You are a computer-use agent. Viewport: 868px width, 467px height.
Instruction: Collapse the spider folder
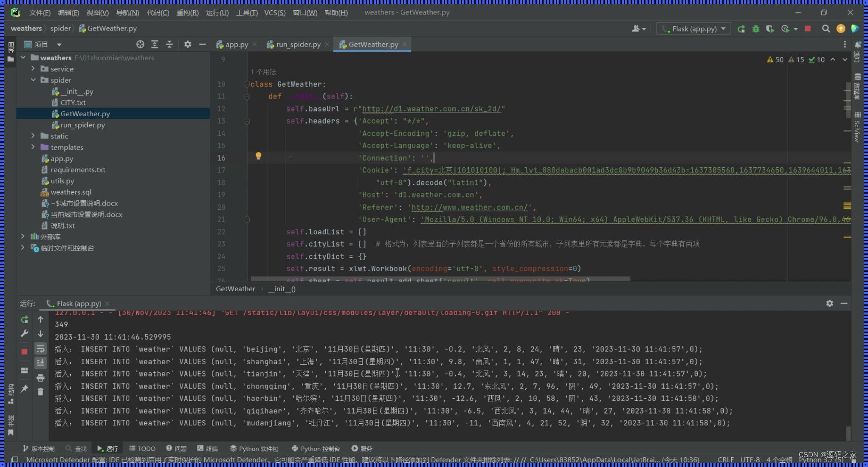pyautogui.click(x=33, y=80)
